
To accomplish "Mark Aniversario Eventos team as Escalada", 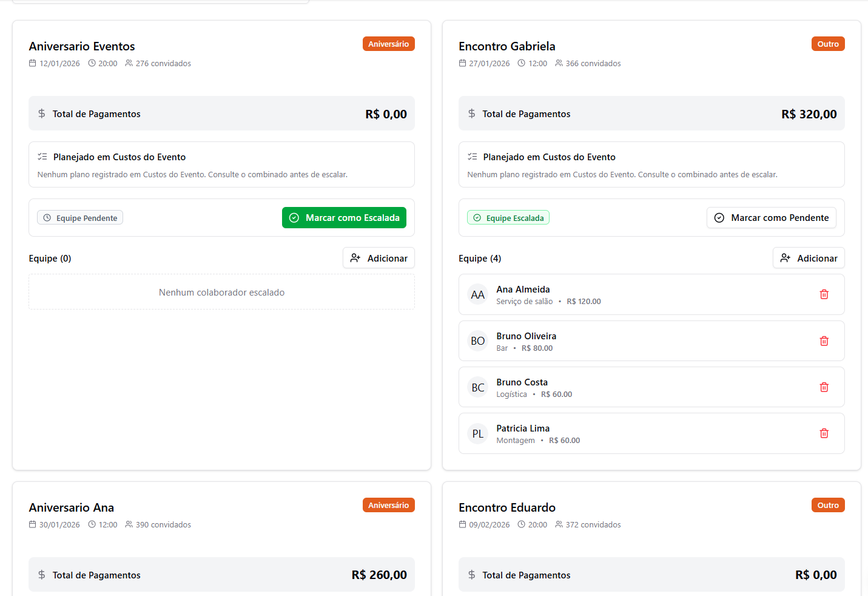I will (x=344, y=218).
